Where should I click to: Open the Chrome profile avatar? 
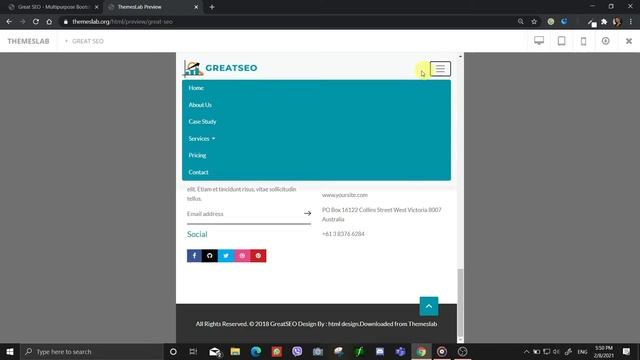pyautogui.click(x=617, y=22)
